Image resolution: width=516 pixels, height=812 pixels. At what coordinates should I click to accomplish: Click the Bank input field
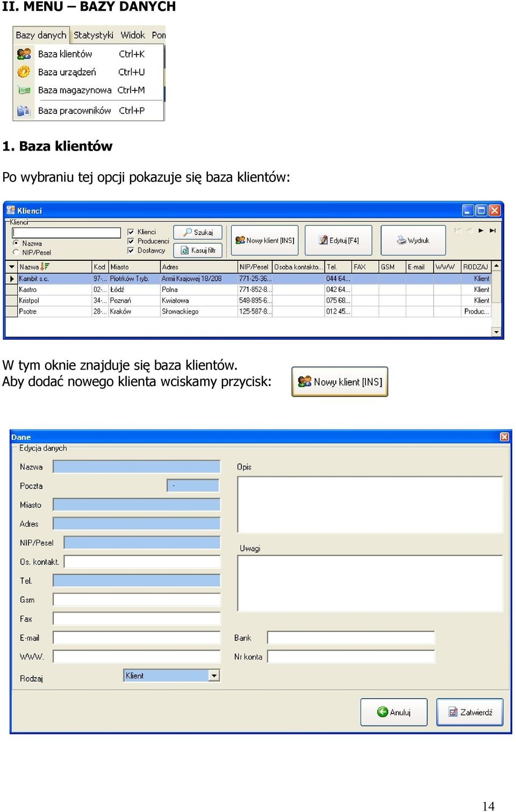click(351, 638)
